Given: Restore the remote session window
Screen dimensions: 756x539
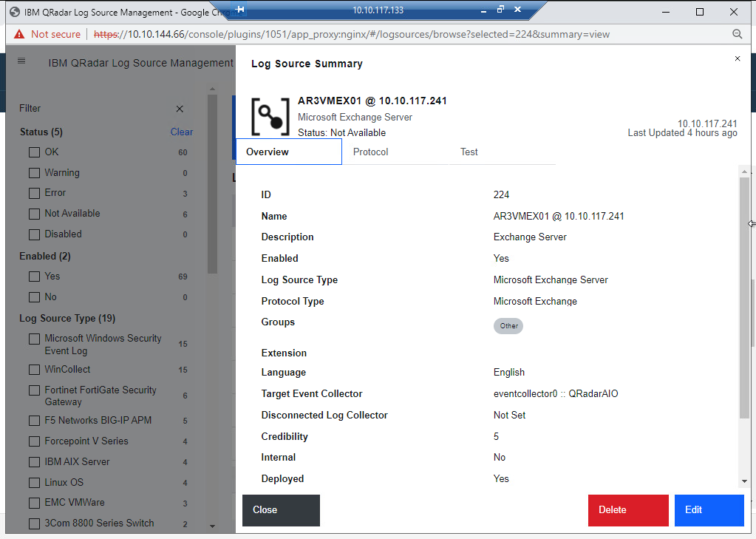Looking at the screenshot, I should pyautogui.click(x=500, y=9).
